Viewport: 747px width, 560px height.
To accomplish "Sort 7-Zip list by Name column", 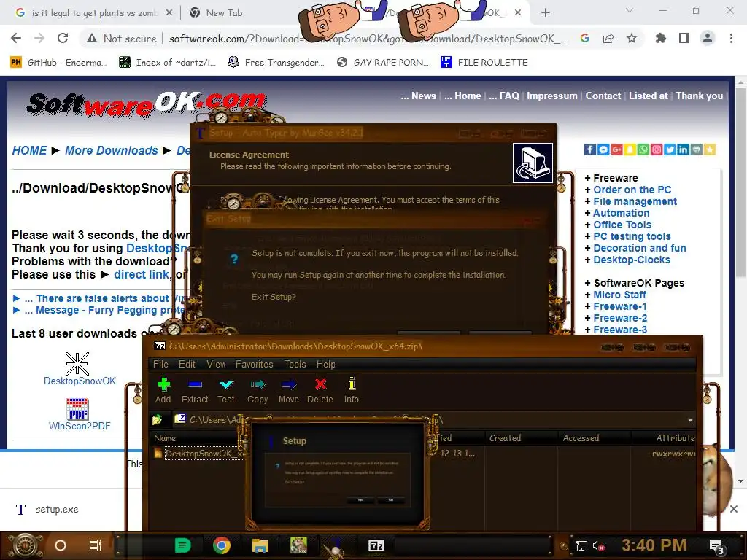I will 165,438.
